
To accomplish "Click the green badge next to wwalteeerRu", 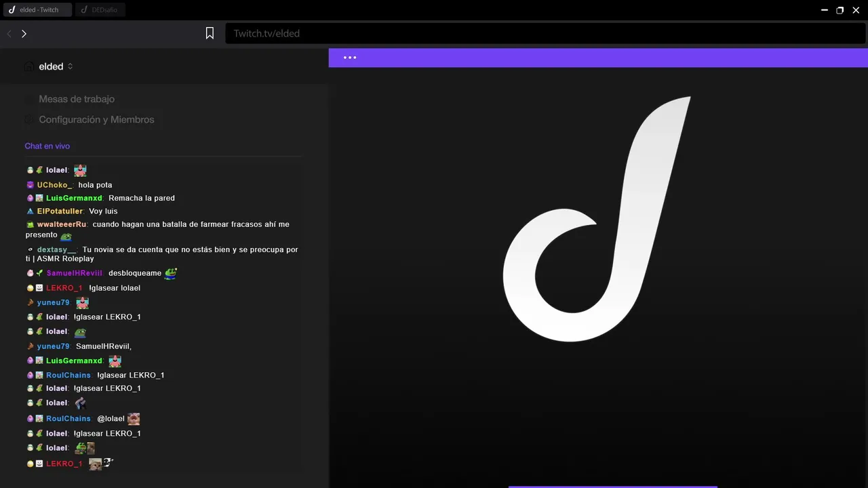I will click(x=31, y=224).
